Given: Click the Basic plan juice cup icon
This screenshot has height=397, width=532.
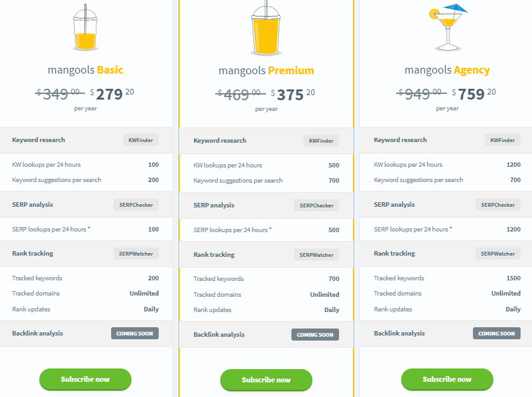Looking at the screenshot, I should point(84,30).
